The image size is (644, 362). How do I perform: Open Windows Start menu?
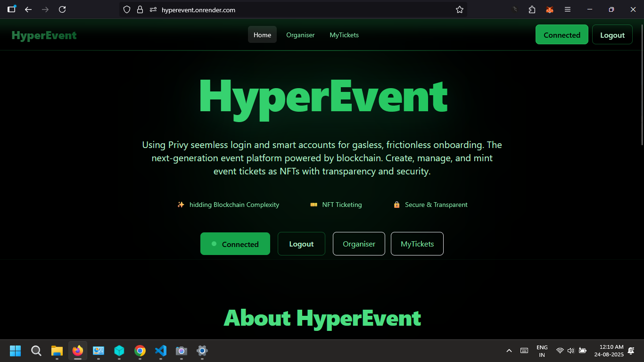pos(16,351)
